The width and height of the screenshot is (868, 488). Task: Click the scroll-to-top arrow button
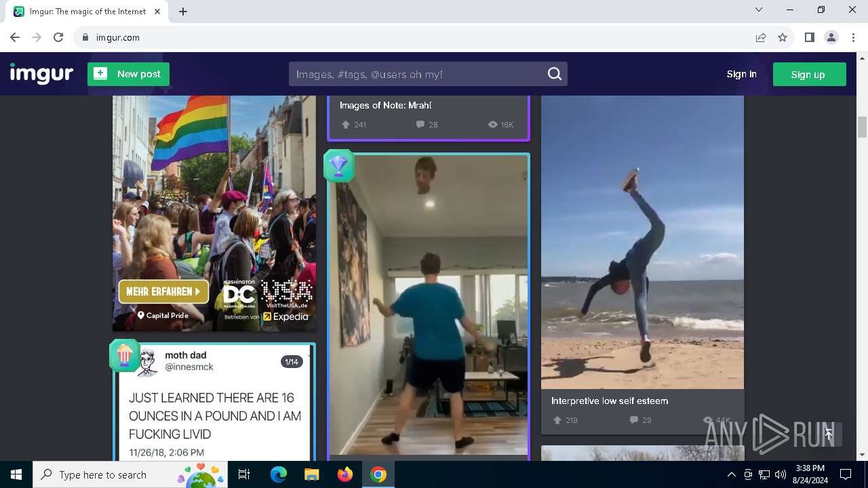point(828,434)
